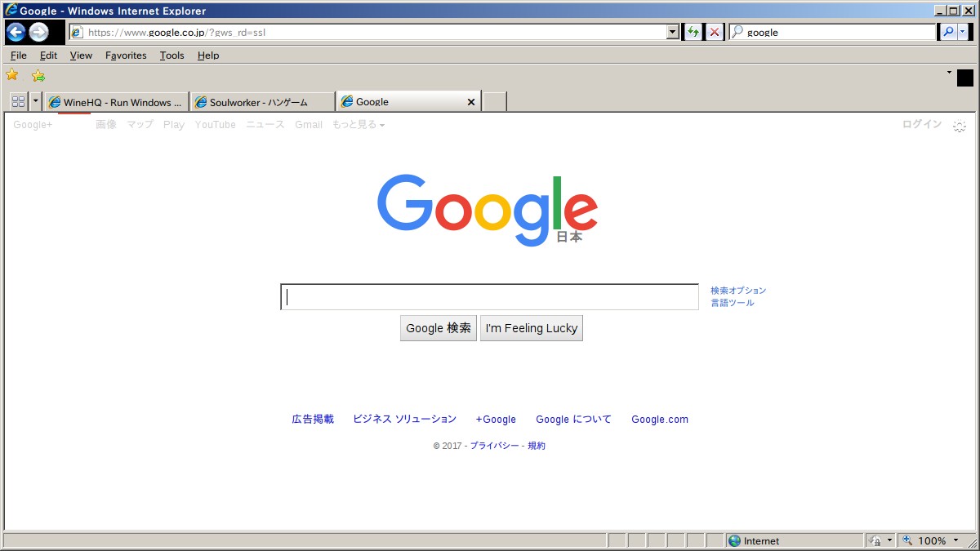This screenshot has width=980, height=551.
Task: Open the 広告掲載 link
Action: (x=313, y=420)
